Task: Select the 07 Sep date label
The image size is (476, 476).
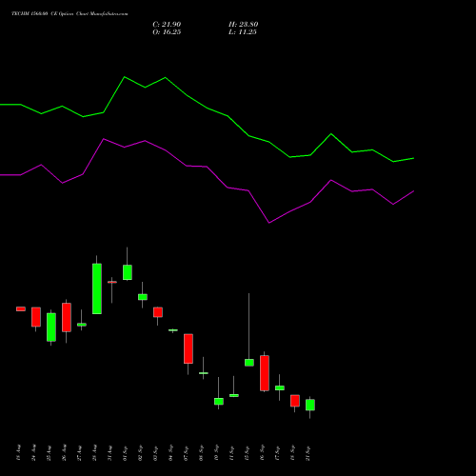Action: [186, 453]
